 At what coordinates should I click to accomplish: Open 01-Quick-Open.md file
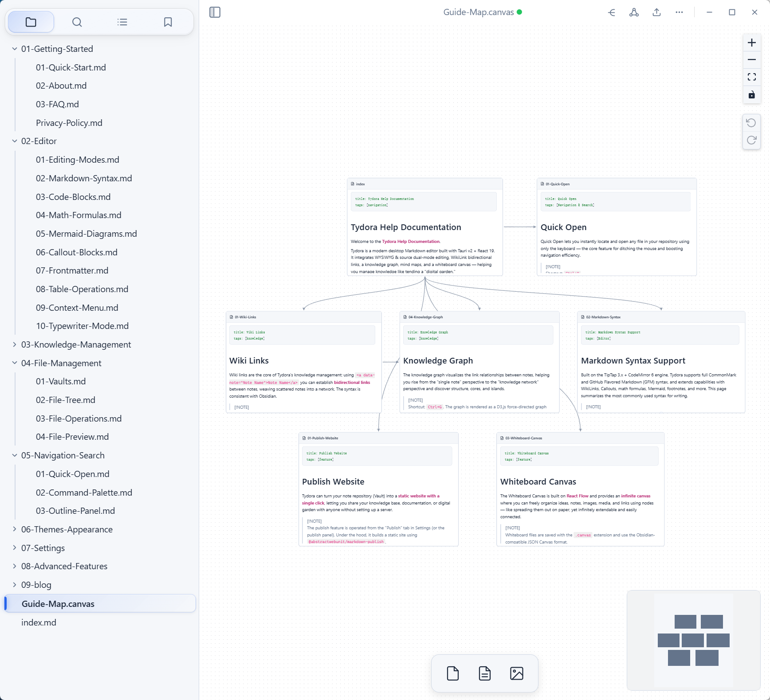tap(73, 474)
